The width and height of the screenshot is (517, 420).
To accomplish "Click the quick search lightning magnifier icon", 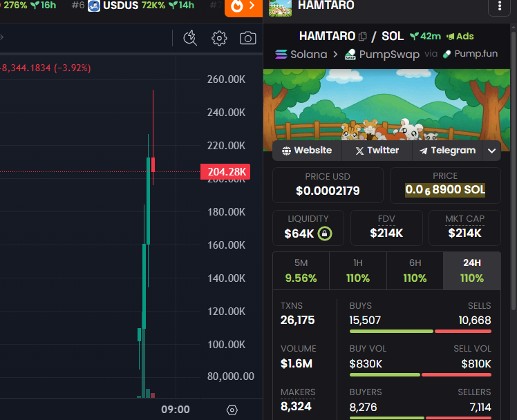I will (x=190, y=38).
